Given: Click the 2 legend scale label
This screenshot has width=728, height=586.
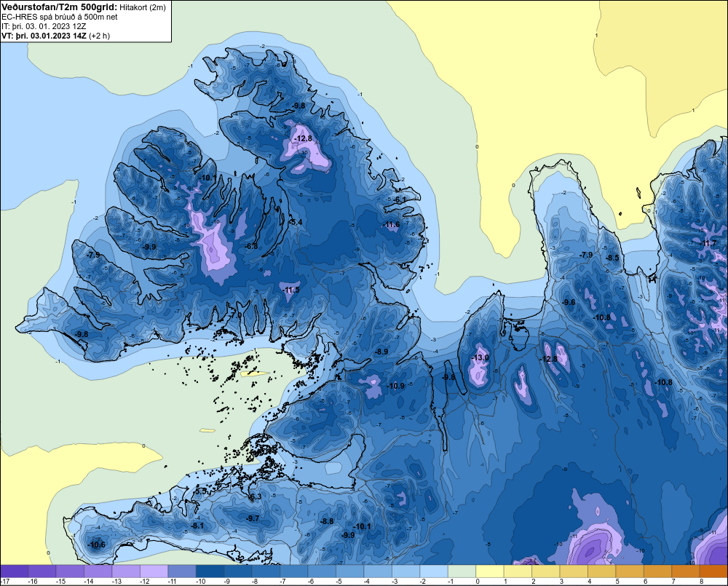Looking at the screenshot, I should click(x=534, y=582).
